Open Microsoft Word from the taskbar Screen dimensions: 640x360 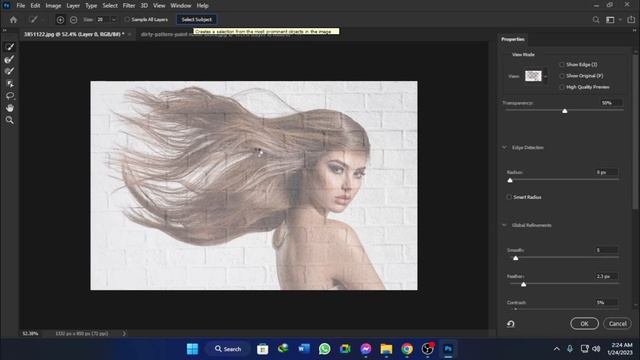[x=304, y=349]
